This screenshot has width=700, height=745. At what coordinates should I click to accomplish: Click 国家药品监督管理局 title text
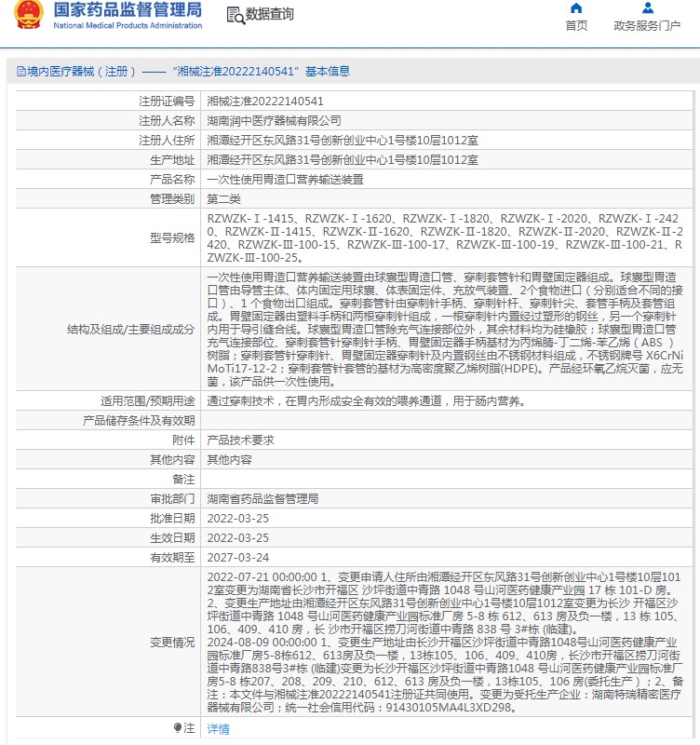click(x=128, y=9)
